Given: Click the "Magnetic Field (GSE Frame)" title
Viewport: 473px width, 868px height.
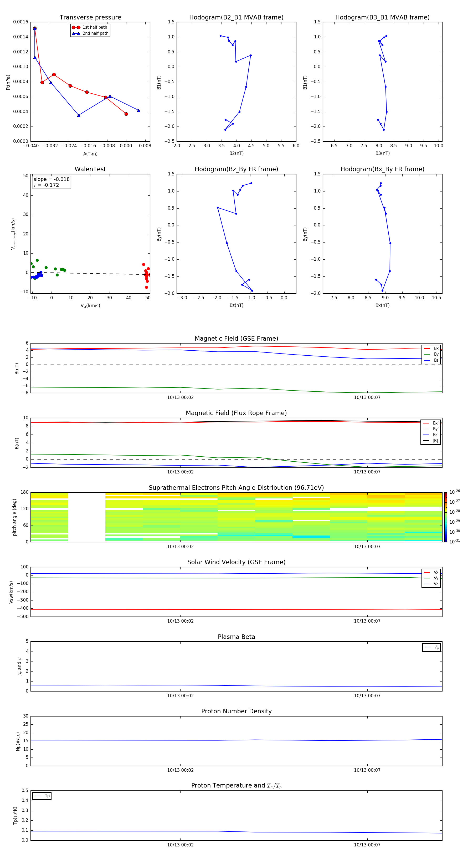Looking at the screenshot, I should [236, 339].
